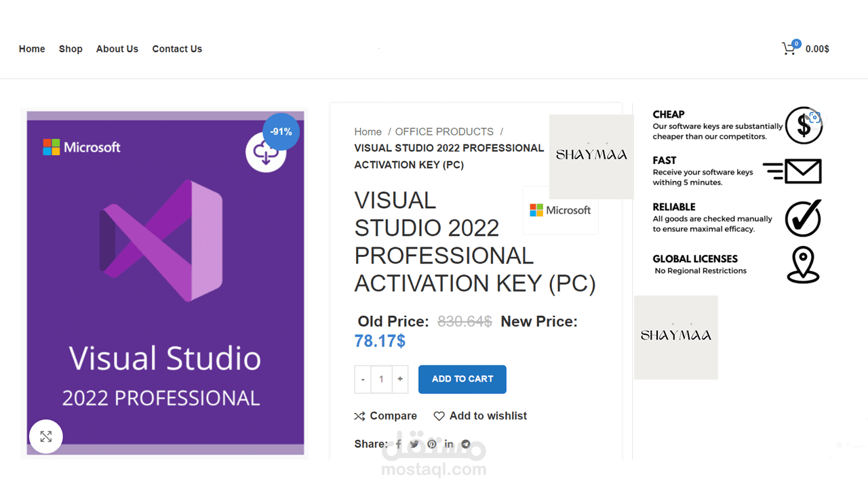Screen dimensions: 868x488
Task: Click the Microsoft brand logo
Action: [560, 211]
